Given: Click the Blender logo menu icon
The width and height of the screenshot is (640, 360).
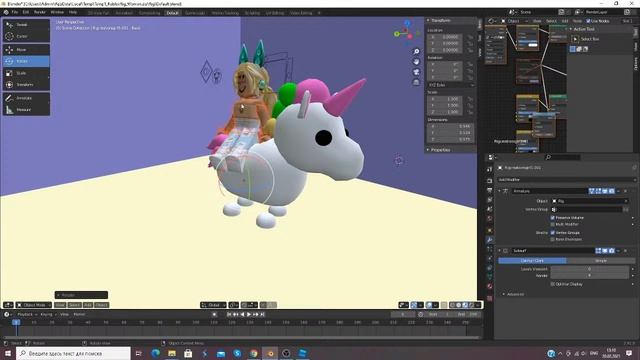Looking at the screenshot, I should point(6,12).
